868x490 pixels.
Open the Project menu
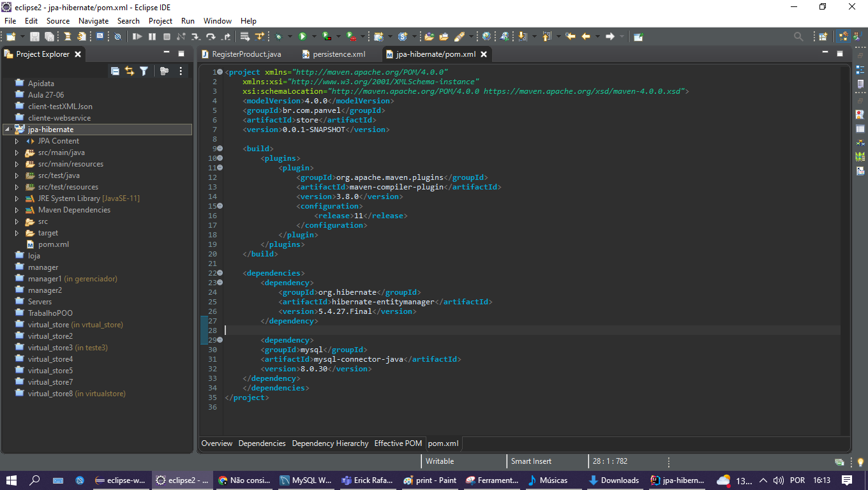pyautogui.click(x=161, y=21)
